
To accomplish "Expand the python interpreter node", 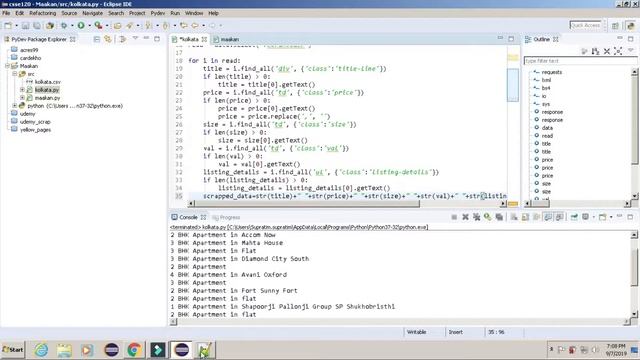I will click(15, 106).
